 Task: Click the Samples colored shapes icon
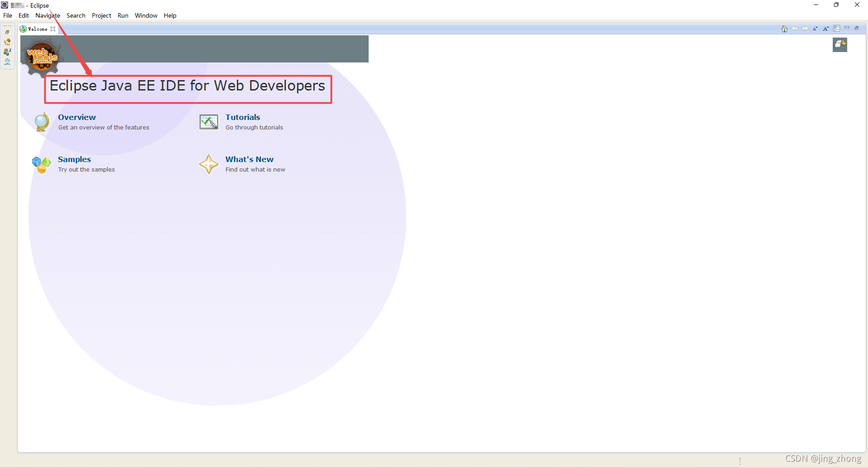click(42, 164)
